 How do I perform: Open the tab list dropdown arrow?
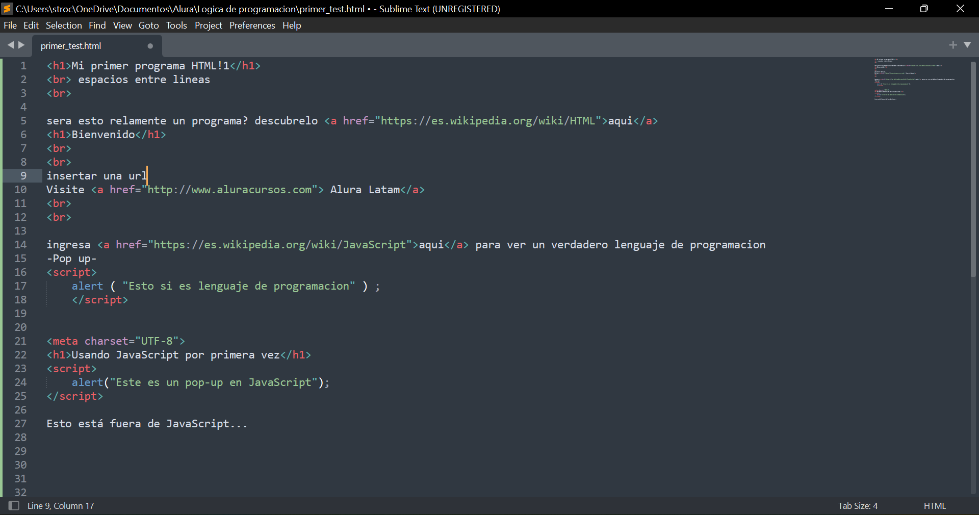pyautogui.click(x=967, y=45)
